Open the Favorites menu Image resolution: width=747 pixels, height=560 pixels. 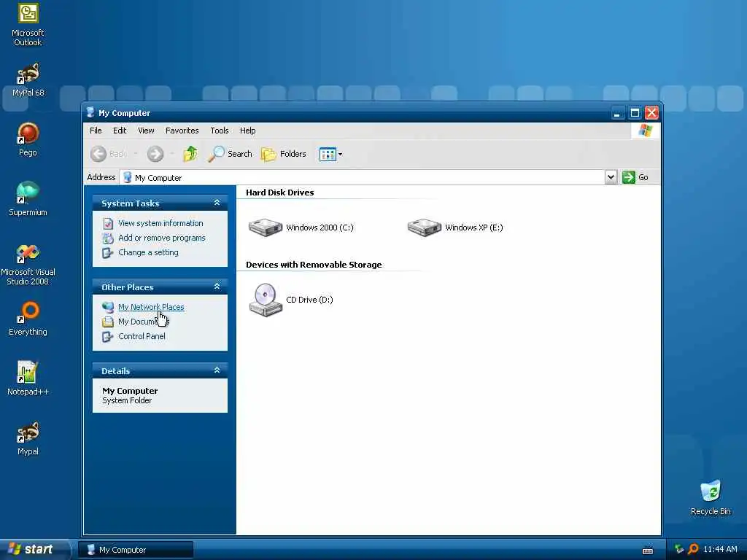182,131
